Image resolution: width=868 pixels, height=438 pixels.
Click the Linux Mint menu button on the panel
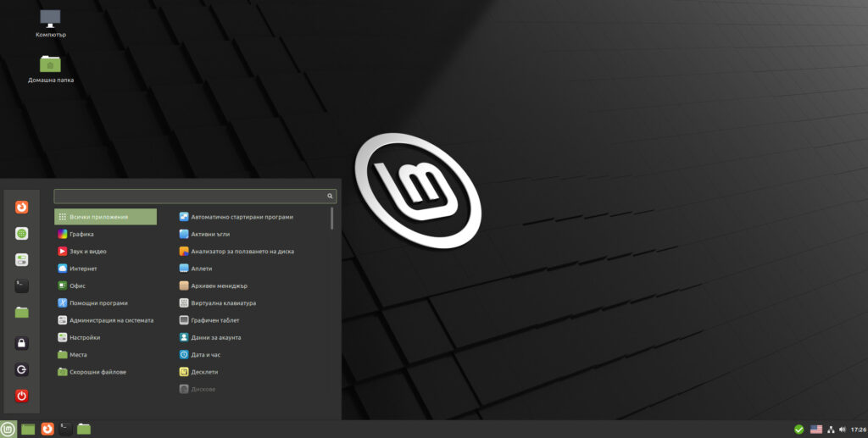tap(8, 430)
